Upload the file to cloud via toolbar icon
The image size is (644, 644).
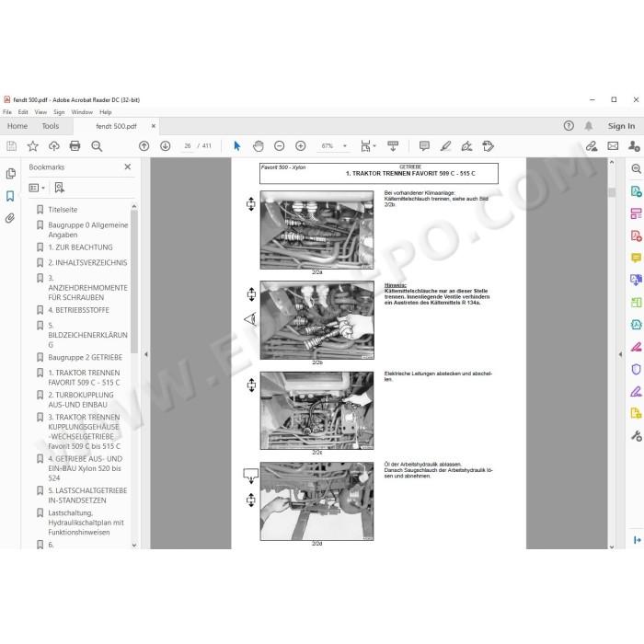(x=53, y=145)
